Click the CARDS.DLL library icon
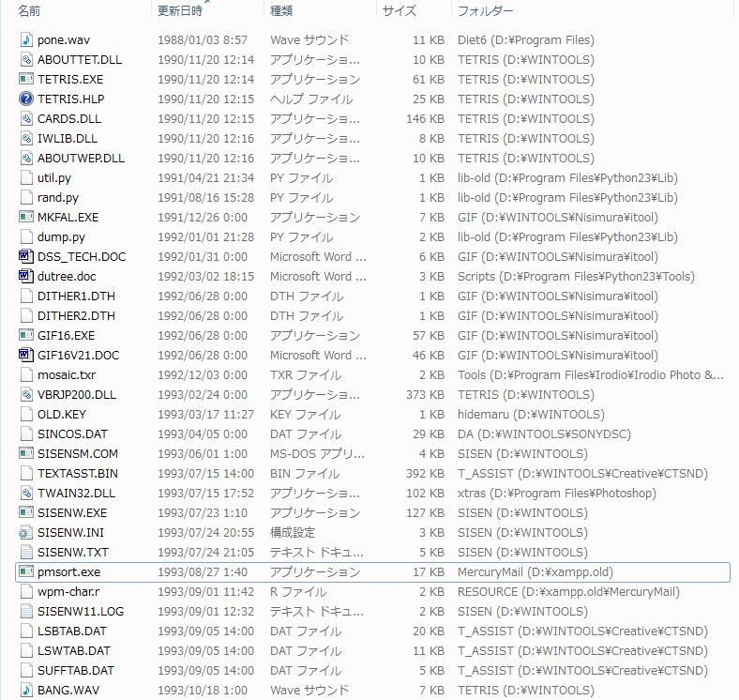 coord(26,119)
